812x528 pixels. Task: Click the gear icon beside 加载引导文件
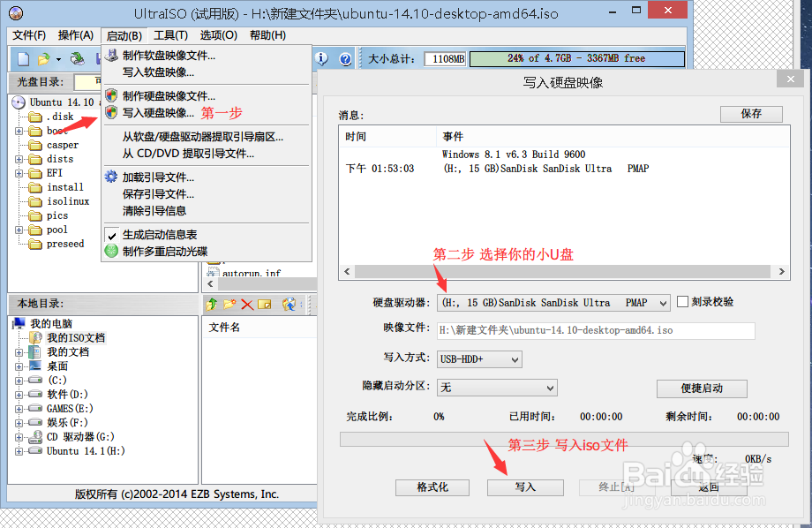(111, 177)
